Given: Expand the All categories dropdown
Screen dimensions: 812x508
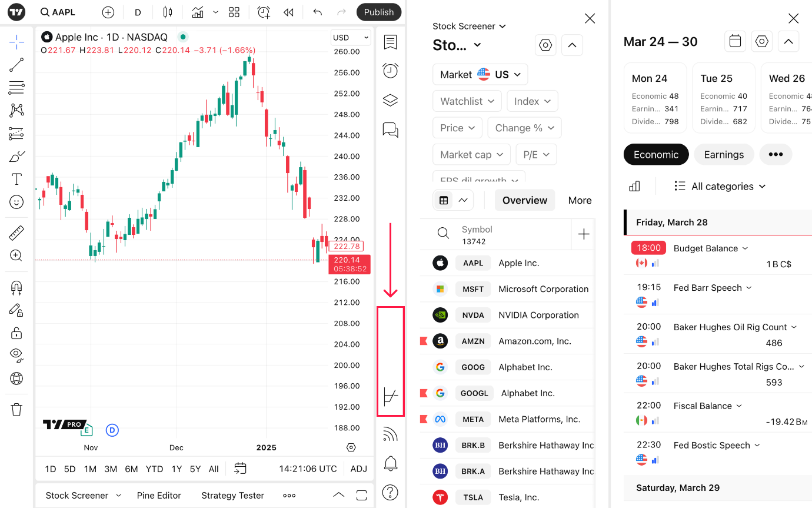Looking at the screenshot, I should click(720, 187).
